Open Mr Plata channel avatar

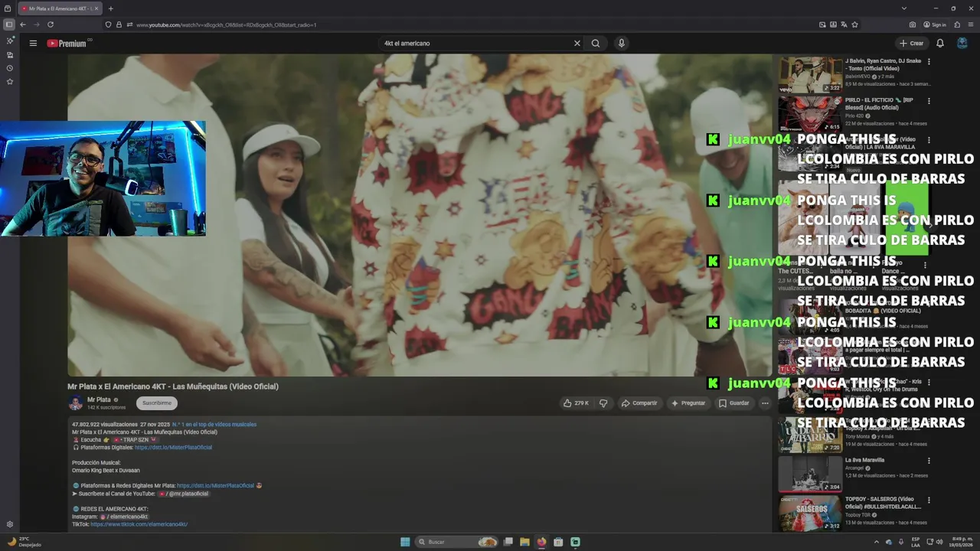[75, 403]
